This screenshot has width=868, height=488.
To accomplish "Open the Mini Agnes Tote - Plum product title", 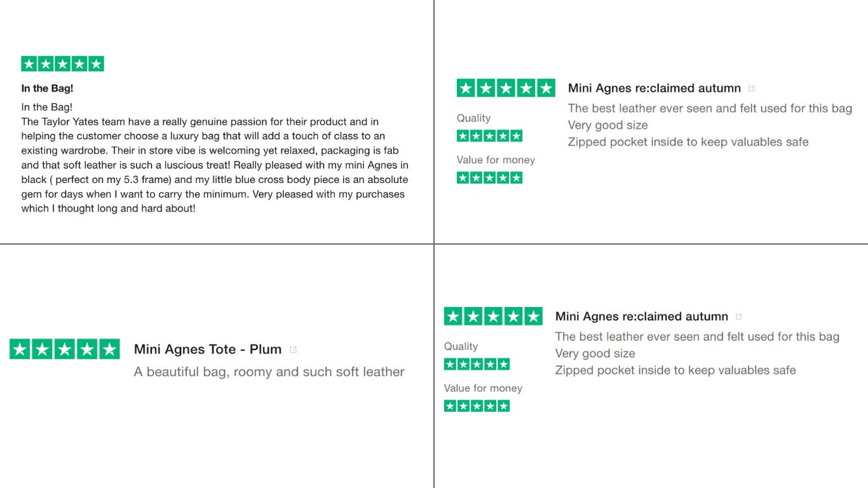I will pyautogui.click(x=208, y=349).
